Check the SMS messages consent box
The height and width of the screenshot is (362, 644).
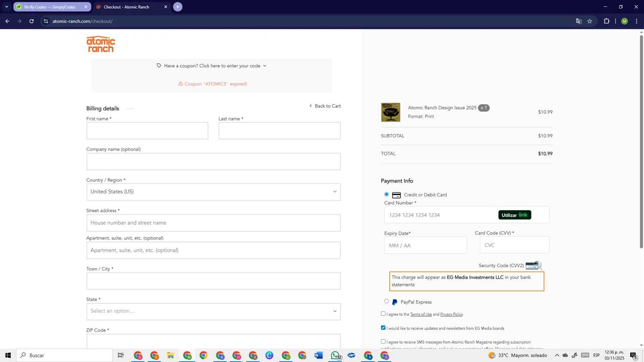(x=383, y=341)
